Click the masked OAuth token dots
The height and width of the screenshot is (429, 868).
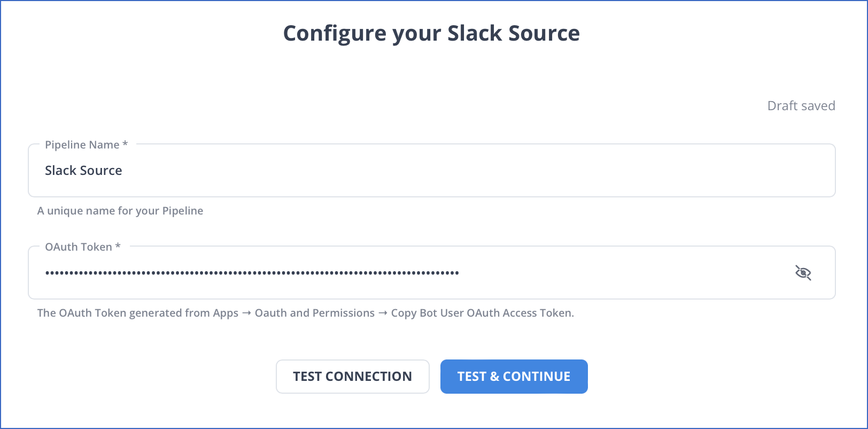(252, 273)
